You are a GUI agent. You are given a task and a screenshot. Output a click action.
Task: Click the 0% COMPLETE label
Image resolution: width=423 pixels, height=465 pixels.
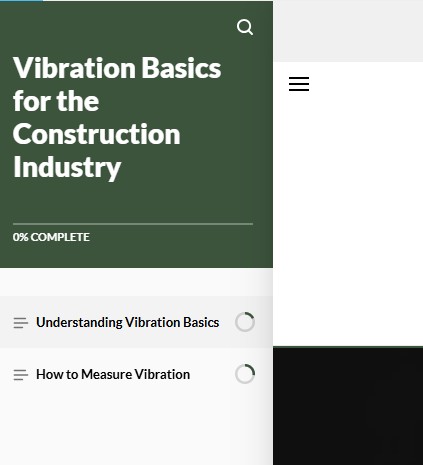tap(51, 237)
